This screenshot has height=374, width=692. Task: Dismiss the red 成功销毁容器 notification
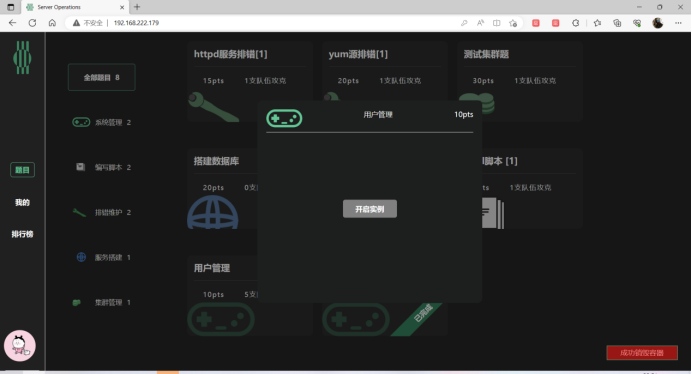[642, 353]
